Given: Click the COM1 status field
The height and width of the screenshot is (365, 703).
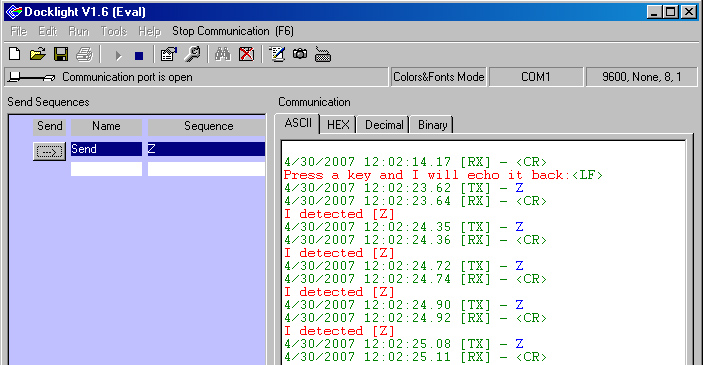Looking at the screenshot, I should point(536,77).
